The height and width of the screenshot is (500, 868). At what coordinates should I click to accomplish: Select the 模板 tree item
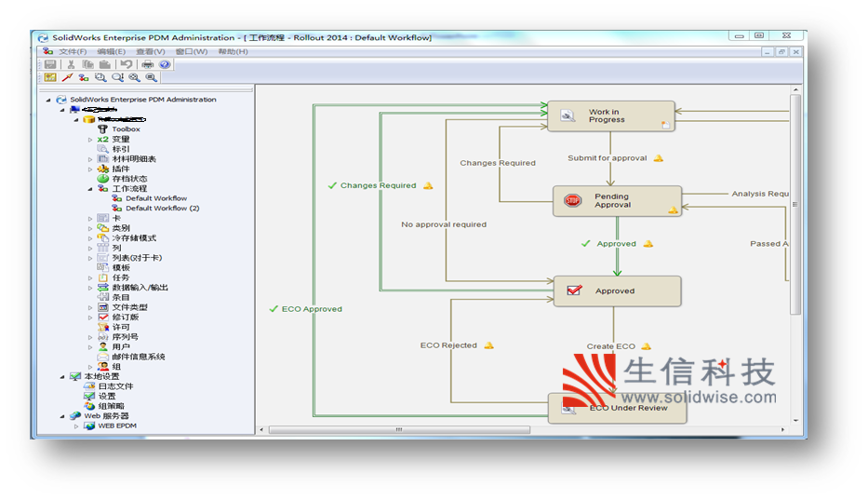121,268
